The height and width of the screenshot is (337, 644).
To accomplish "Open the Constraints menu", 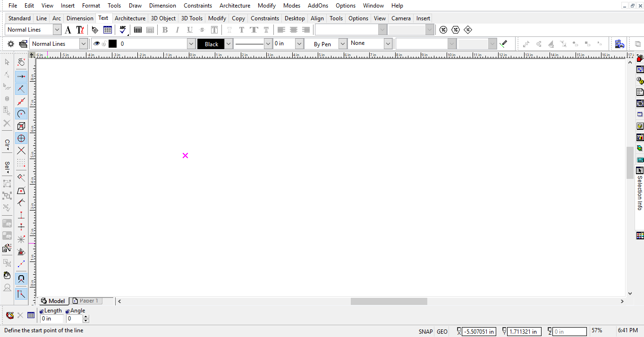I will tap(198, 6).
